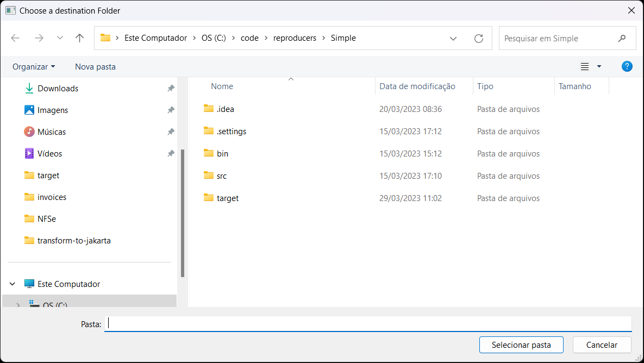Collapse Este Computador in the tree
The image size is (644, 363).
pyautogui.click(x=12, y=284)
